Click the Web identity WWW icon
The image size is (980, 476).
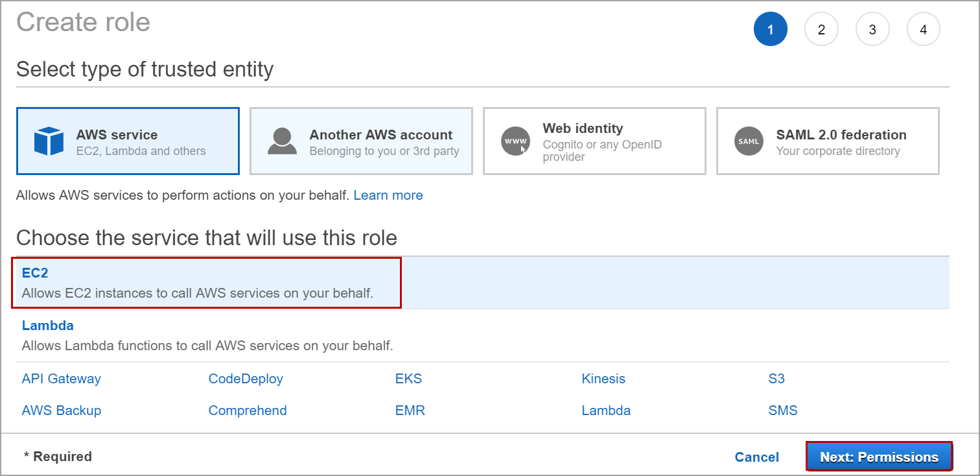(515, 141)
